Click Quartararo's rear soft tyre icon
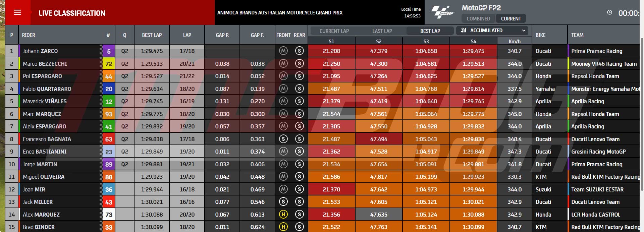Viewport: 644px width, 232px height. [300, 89]
